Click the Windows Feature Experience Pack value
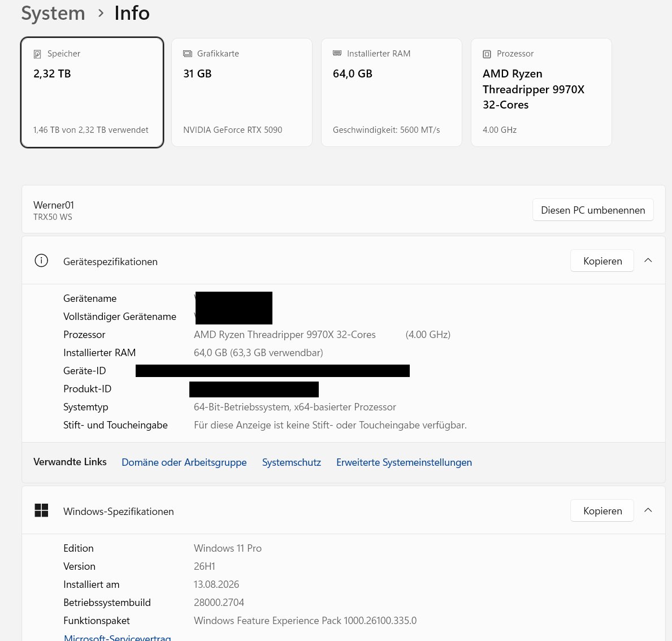672x641 pixels. (x=305, y=621)
